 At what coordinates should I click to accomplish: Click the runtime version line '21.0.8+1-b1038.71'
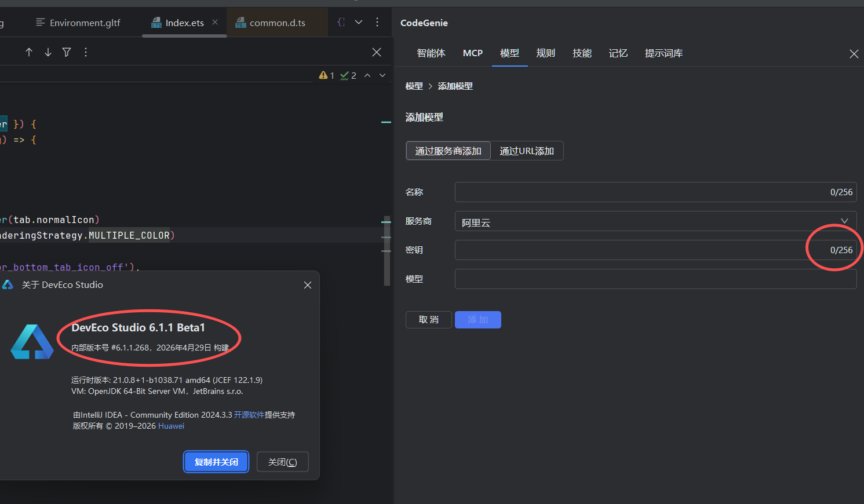tap(167, 380)
